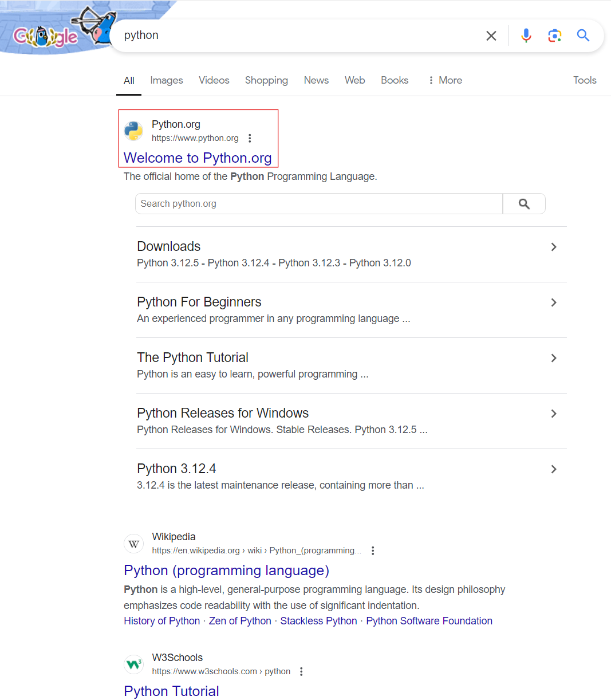
Task: Expand the Downloads sitelink chevron
Action: tap(554, 247)
